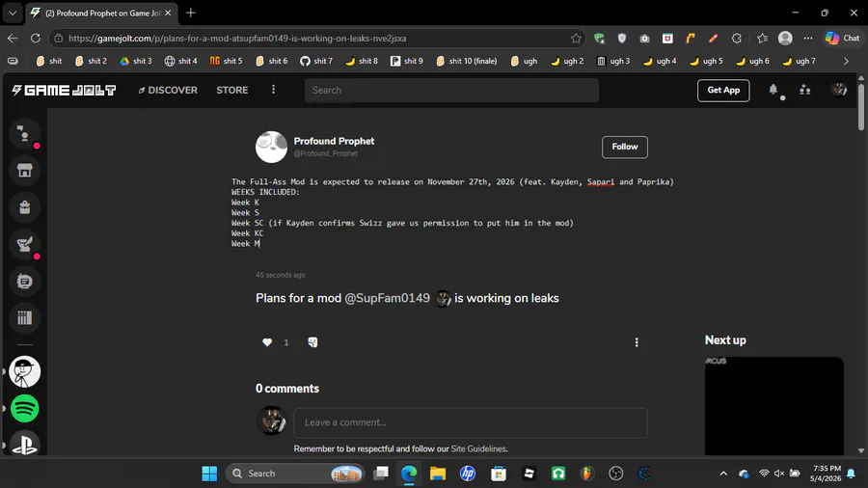This screenshot has width=868, height=488.
Task: Like the post with the heart icon
Action: click(267, 342)
